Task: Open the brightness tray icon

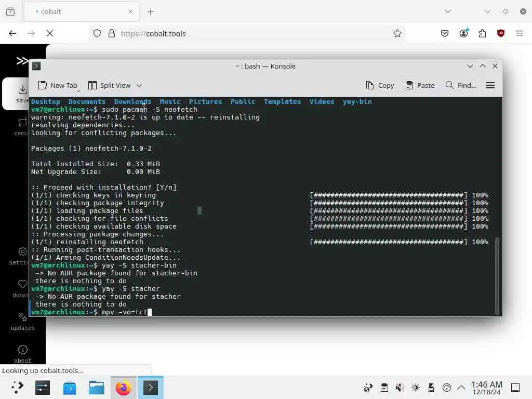Action: pos(416,388)
